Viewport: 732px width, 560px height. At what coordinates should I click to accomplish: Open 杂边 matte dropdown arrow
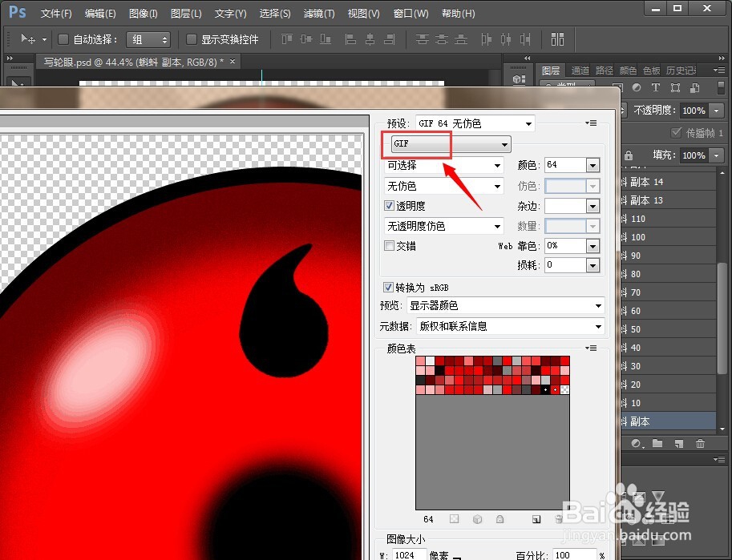(592, 206)
